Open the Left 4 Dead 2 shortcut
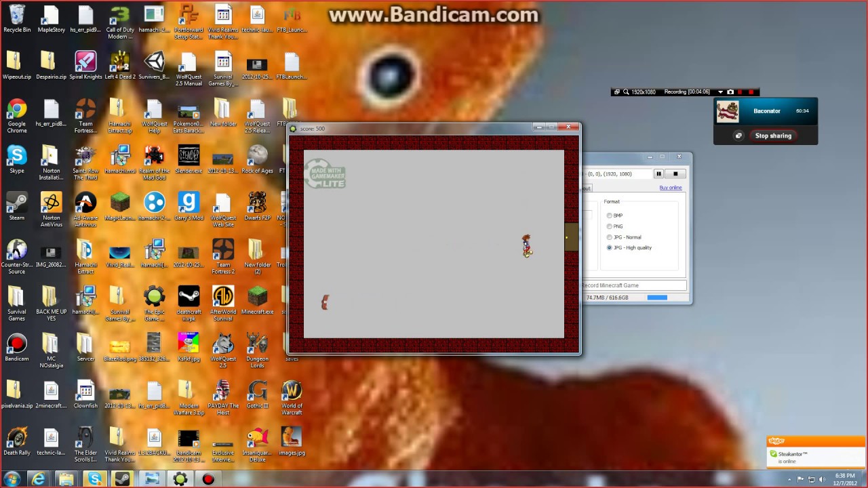 [x=120, y=66]
